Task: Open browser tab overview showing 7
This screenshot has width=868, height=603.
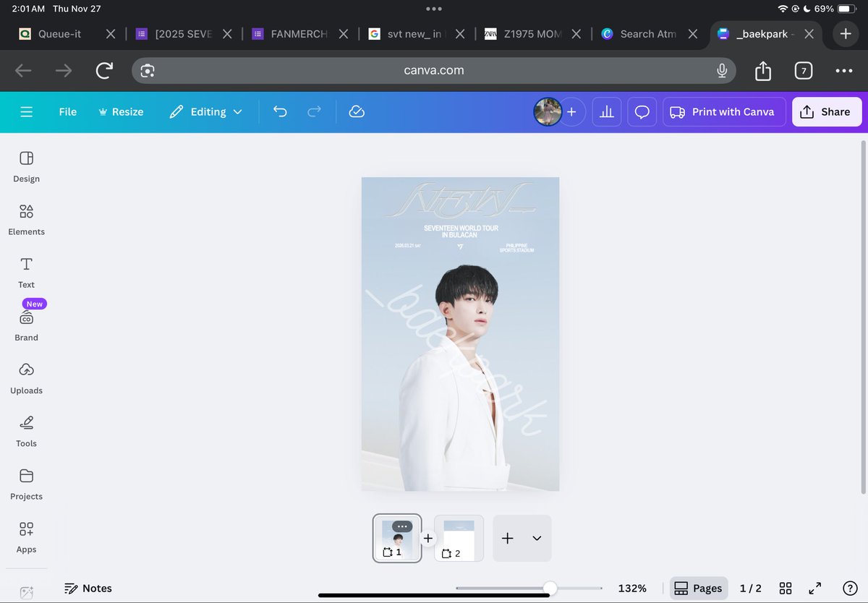Action: (x=803, y=70)
